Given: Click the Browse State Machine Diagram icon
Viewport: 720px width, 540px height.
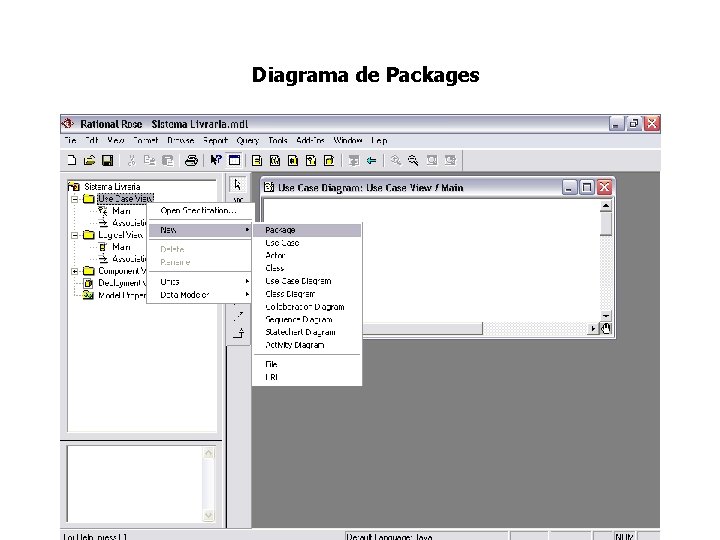Looking at the screenshot, I should click(x=311, y=160).
